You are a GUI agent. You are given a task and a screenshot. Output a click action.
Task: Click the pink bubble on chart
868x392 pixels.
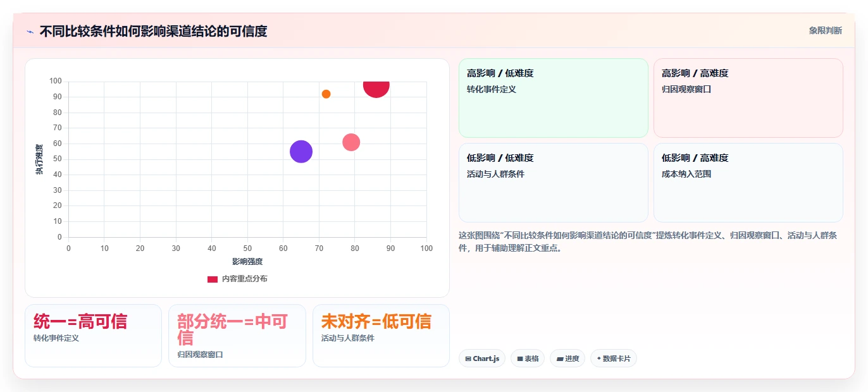click(x=351, y=142)
